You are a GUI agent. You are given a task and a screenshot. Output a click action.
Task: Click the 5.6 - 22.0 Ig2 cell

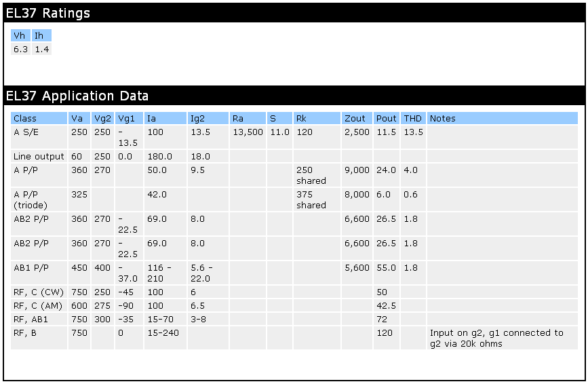(x=208, y=273)
